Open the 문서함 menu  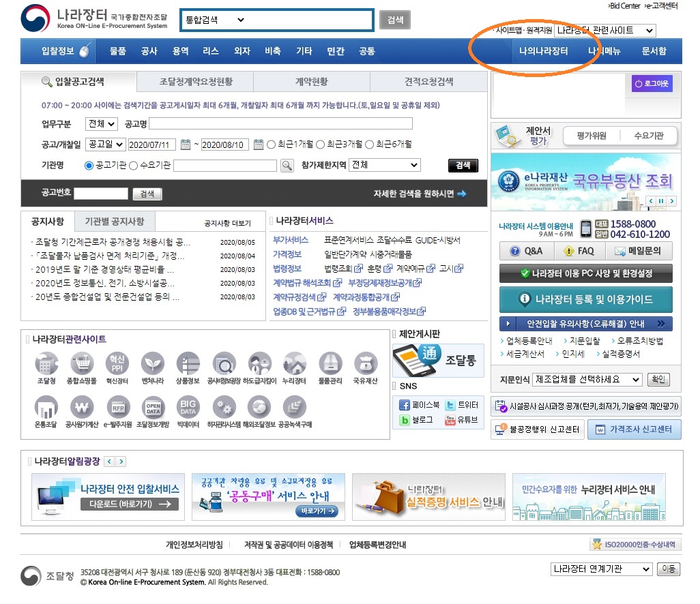pyautogui.click(x=654, y=51)
